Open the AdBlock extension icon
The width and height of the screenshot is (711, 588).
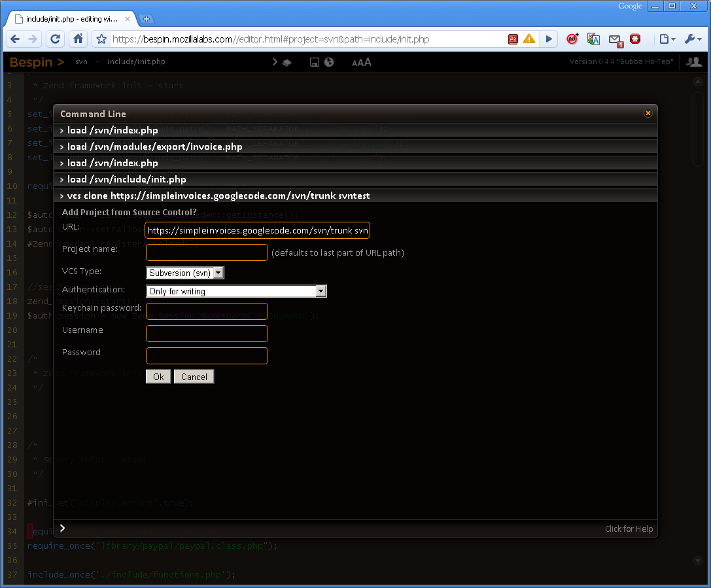[572, 39]
